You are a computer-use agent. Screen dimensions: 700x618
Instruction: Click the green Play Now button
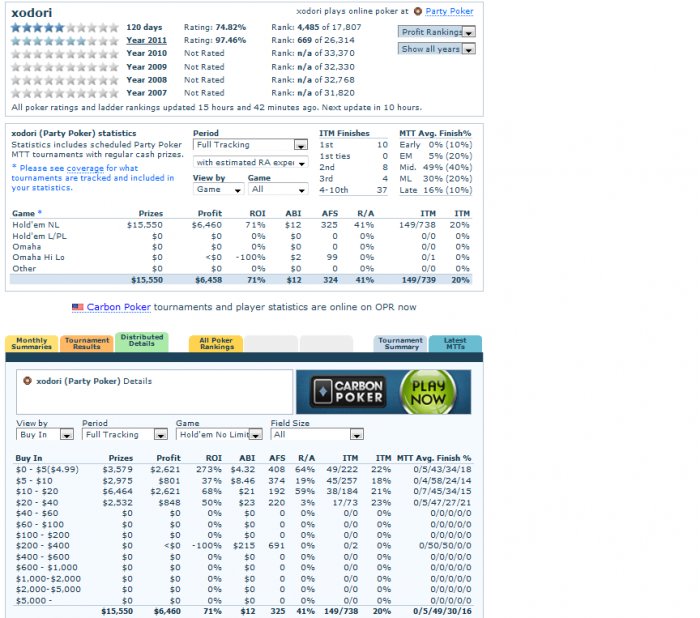428,392
